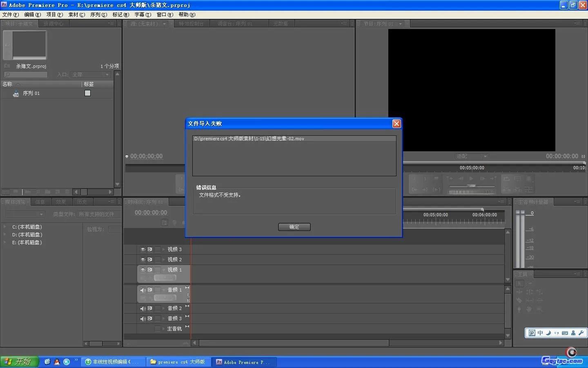Click the play button in program monitor
Viewport: 588px width, 368px height.
471,178
